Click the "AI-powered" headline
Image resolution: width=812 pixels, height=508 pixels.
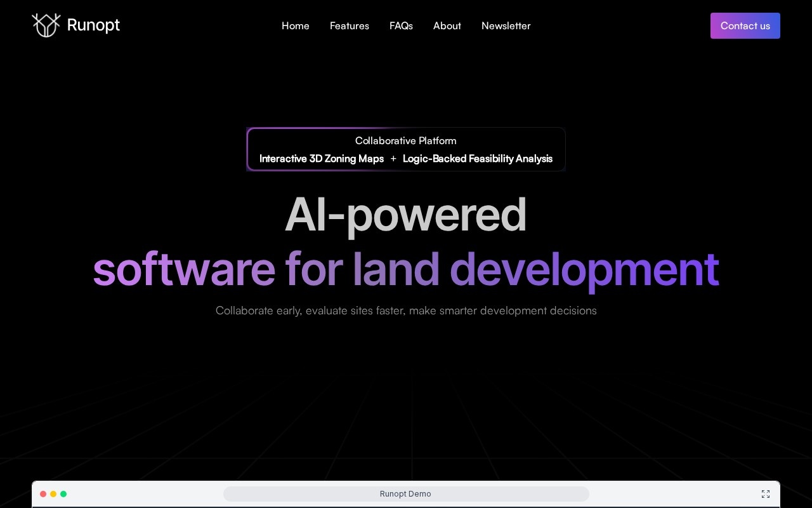(x=406, y=215)
